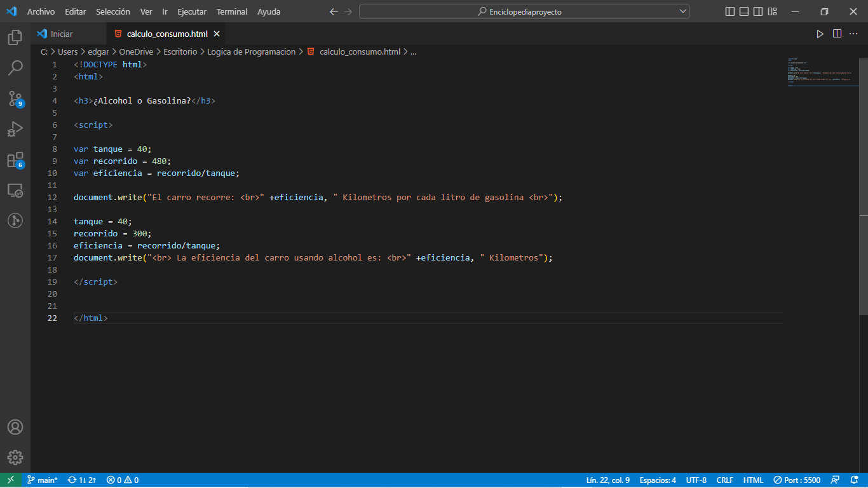Open the Accounts menu icon
The image size is (868, 488).
15,427
